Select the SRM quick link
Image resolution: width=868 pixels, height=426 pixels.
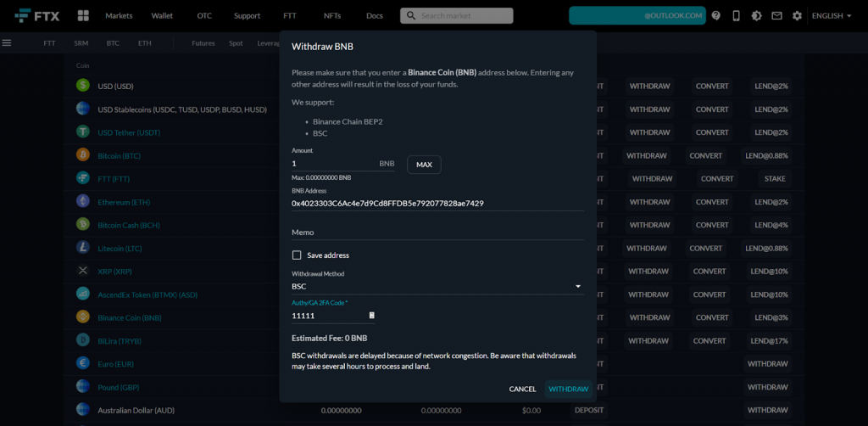pyautogui.click(x=81, y=42)
